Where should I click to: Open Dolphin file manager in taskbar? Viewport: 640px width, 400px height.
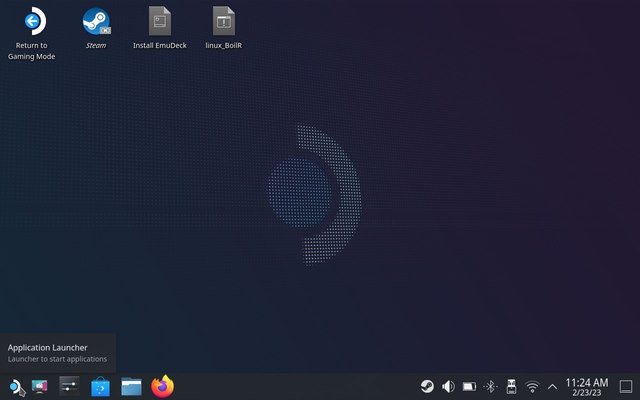[x=131, y=386]
